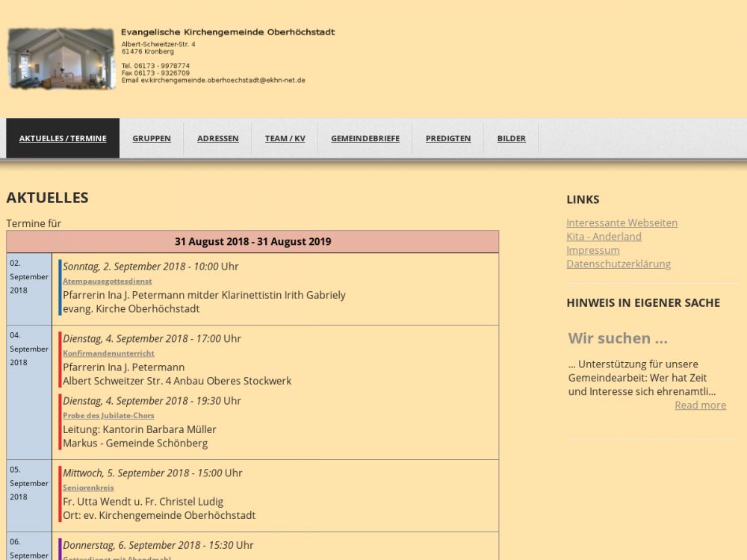Open the Adressen navigation item
747x560 pixels.
[218, 138]
